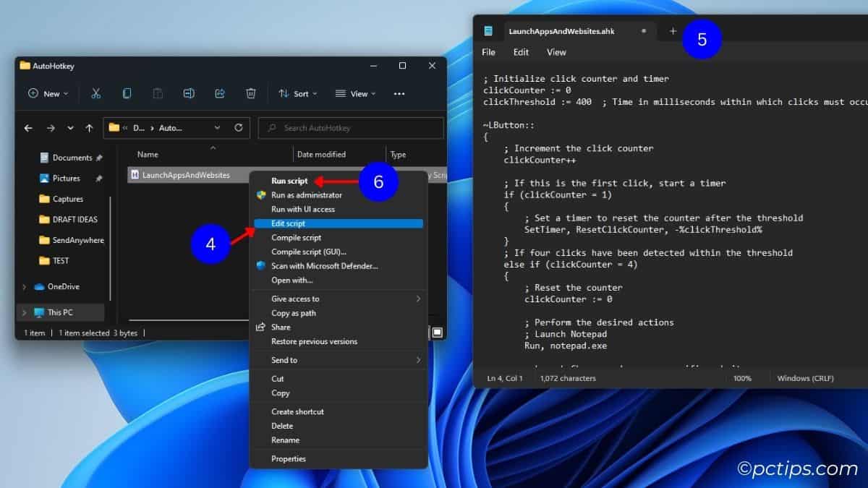Refresh the AutoHotkey folder view
This screenshot has width=868, height=488.
coord(238,127)
